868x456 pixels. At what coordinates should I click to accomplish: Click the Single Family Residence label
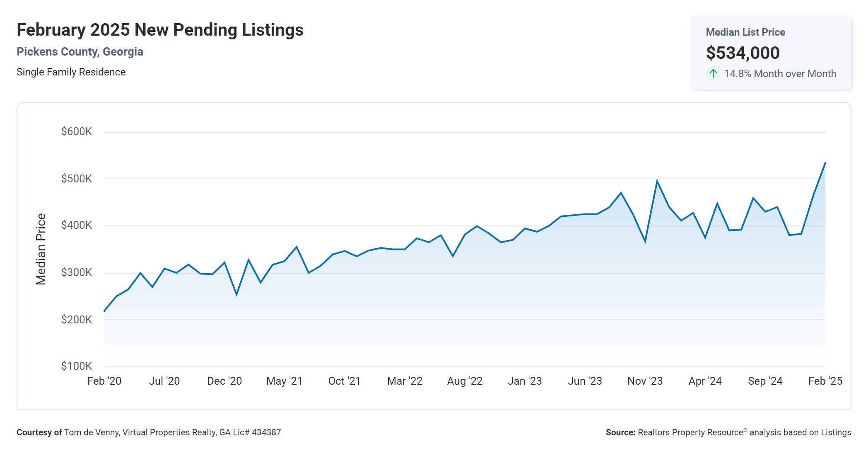click(71, 72)
